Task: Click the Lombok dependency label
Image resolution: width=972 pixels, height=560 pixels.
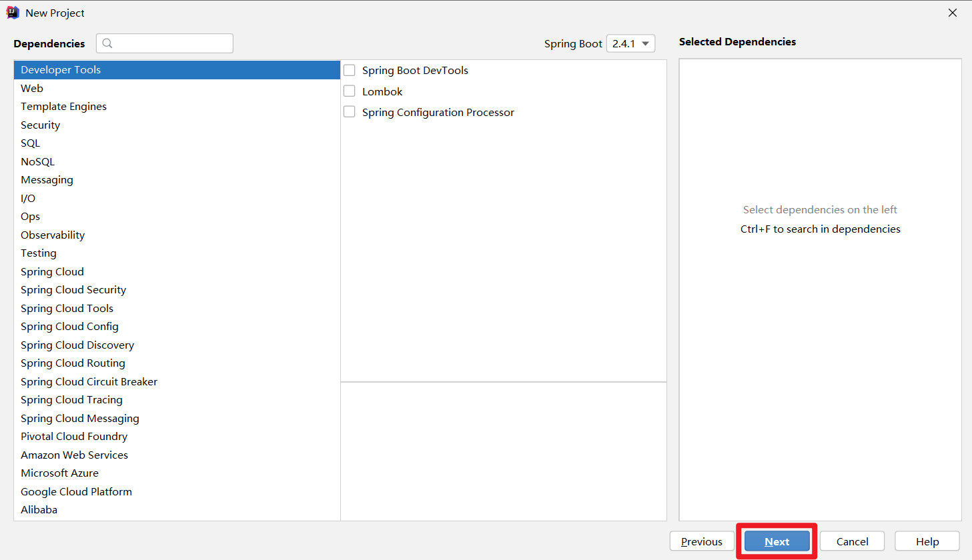Action: pyautogui.click(x=382, y=91)
